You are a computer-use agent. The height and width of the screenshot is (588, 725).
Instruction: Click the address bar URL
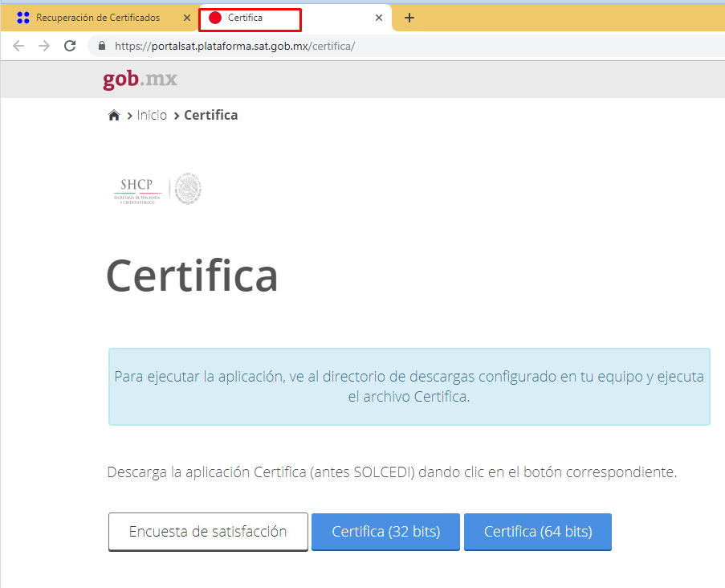pos(235,47)
